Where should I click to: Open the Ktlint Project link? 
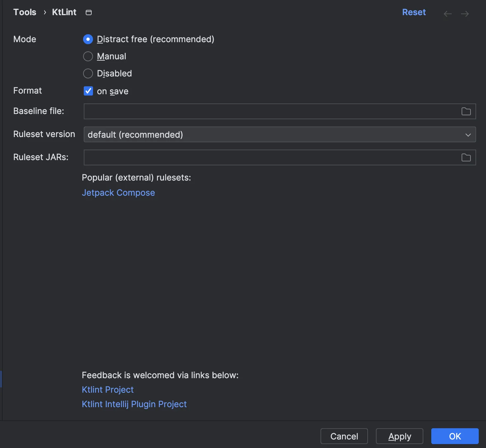click(107, 390)
